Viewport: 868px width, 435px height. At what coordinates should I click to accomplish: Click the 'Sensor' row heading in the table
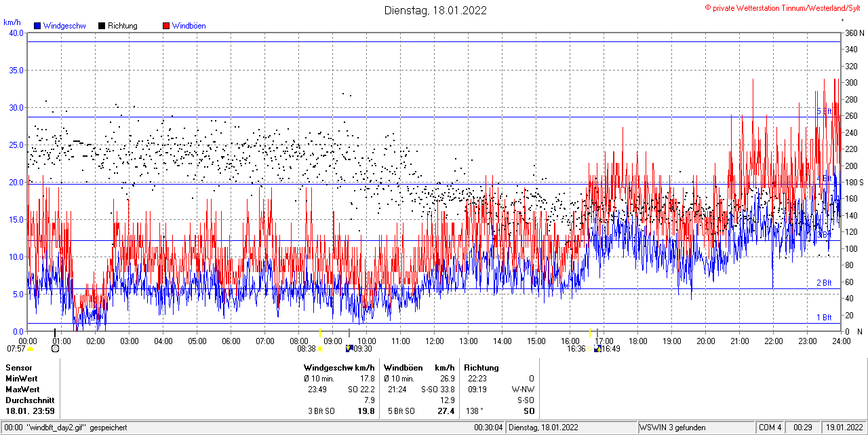click(x=18, y=367)
